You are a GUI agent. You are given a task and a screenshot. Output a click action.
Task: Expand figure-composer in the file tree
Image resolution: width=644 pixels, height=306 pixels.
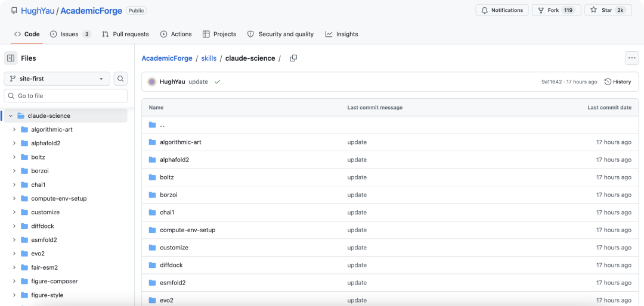pos(14,281)
